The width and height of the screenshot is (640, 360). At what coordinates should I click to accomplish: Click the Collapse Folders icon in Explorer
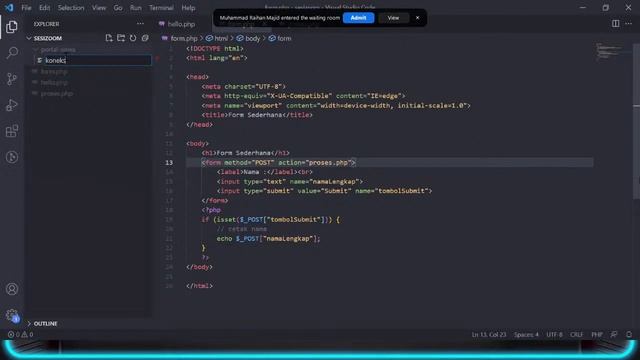[x=145, y=38]
